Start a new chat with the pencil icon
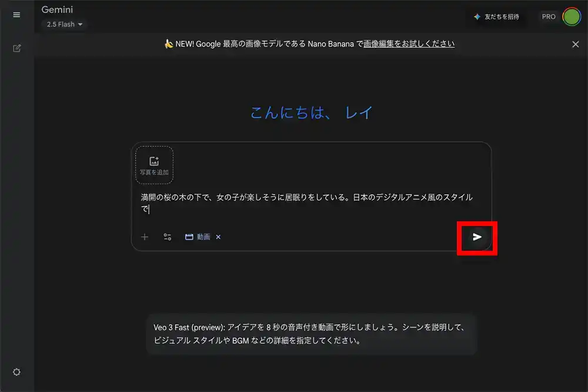The image size is (588, 392). tap(16, 48)
